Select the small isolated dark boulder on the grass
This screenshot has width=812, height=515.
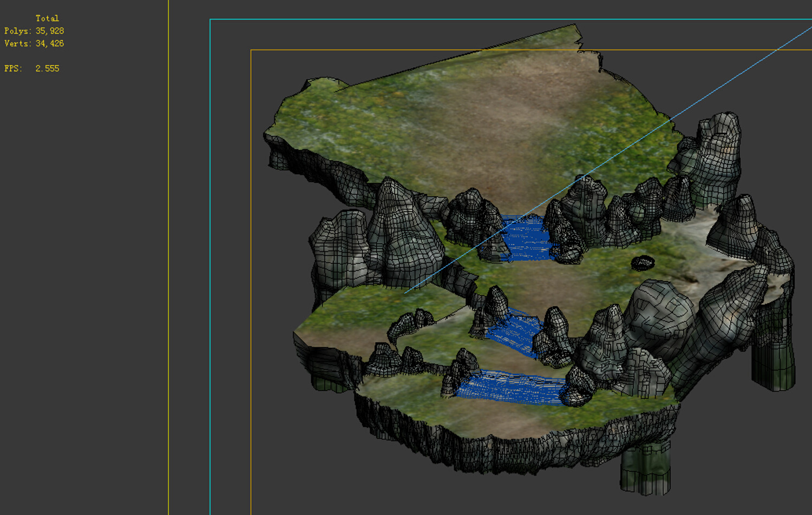643,263
